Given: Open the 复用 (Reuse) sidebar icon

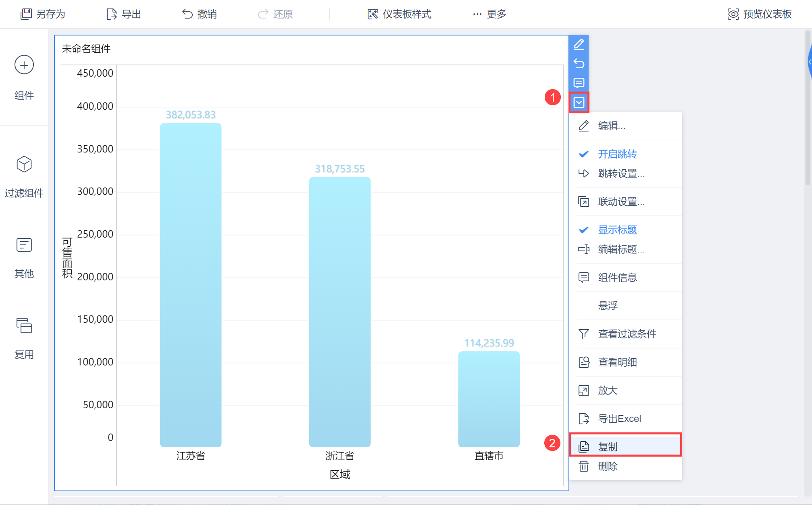Looking at the screenshot, I should tap(24, 326).
